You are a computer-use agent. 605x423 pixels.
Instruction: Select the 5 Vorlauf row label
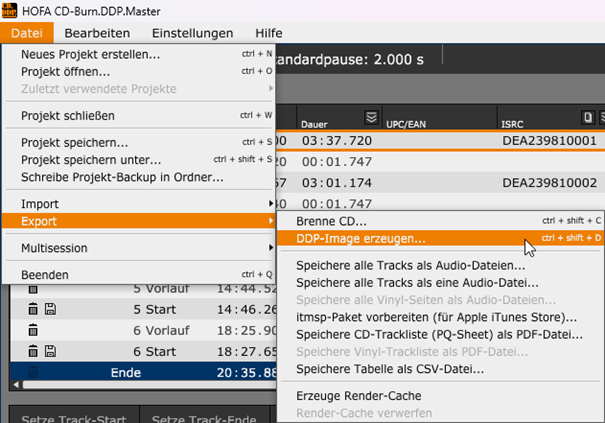(x=161, y=289)
